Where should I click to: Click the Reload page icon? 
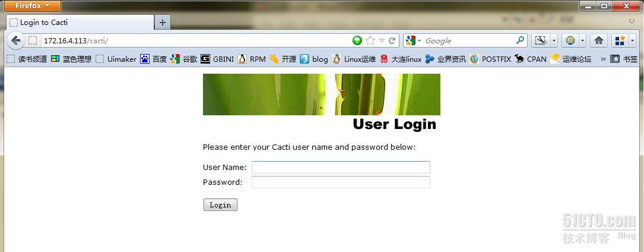tap(392, 40)
